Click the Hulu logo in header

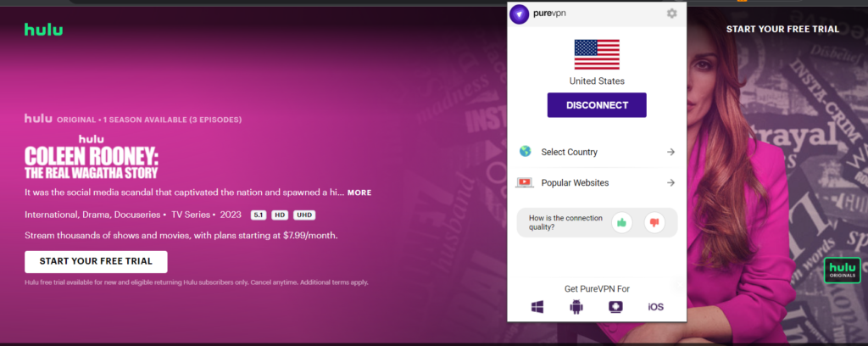point(43,30)
